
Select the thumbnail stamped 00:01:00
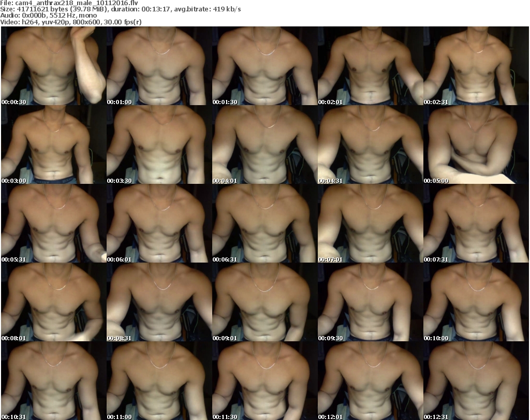point(159,66)
